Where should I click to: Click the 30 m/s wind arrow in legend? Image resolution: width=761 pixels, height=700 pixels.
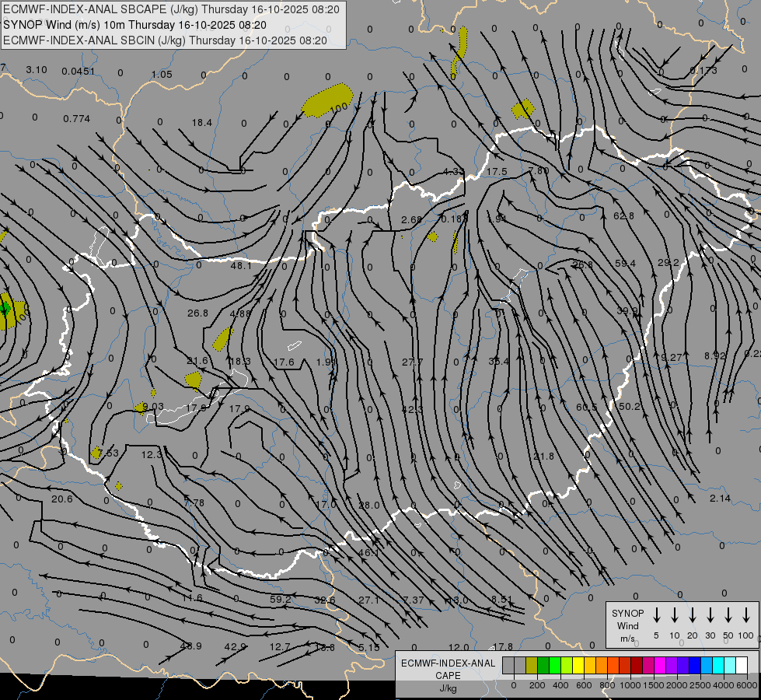pyautogui.click(x=710, y=615)
